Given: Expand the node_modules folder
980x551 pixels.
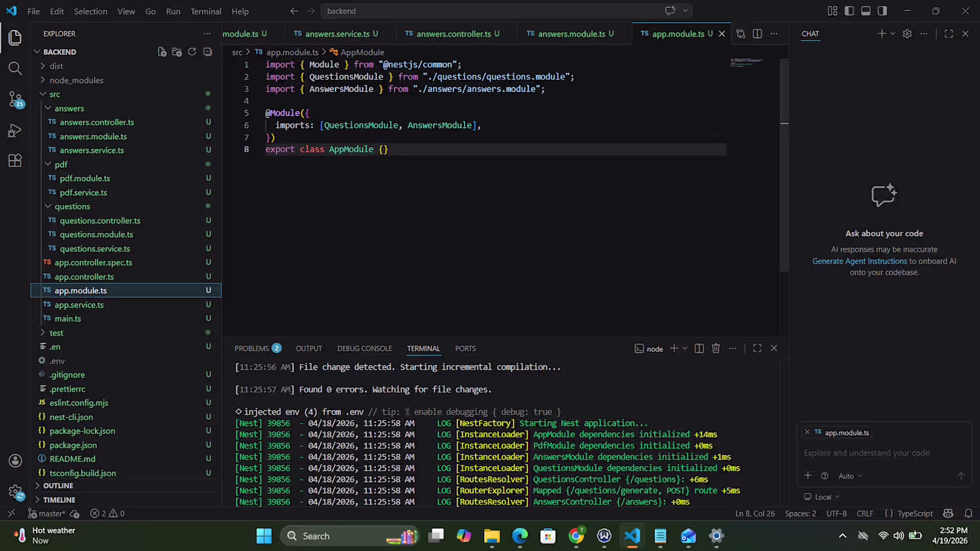Looking at the screenshot, I should pos(76,80).
